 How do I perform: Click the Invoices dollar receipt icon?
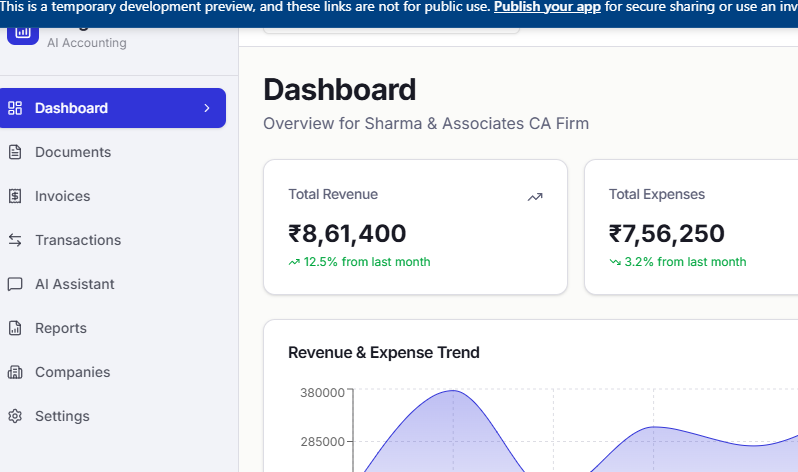[15, 196]
